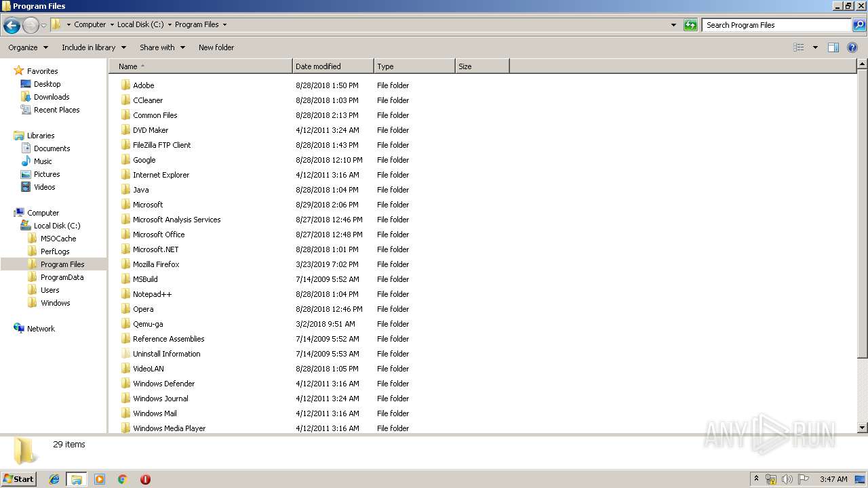Launch Chrome from taskbar
Viewport: 868px width, 488px height.
click(122, 479)
